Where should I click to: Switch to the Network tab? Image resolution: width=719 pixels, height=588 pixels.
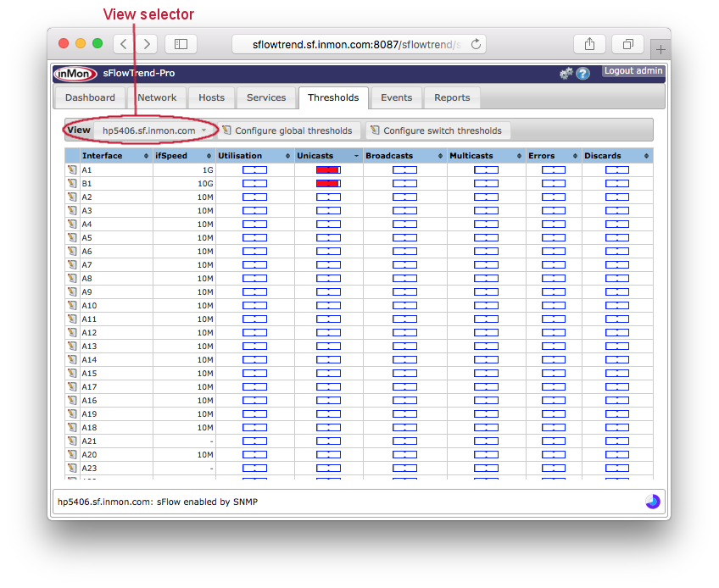click(x=157, y=97)
